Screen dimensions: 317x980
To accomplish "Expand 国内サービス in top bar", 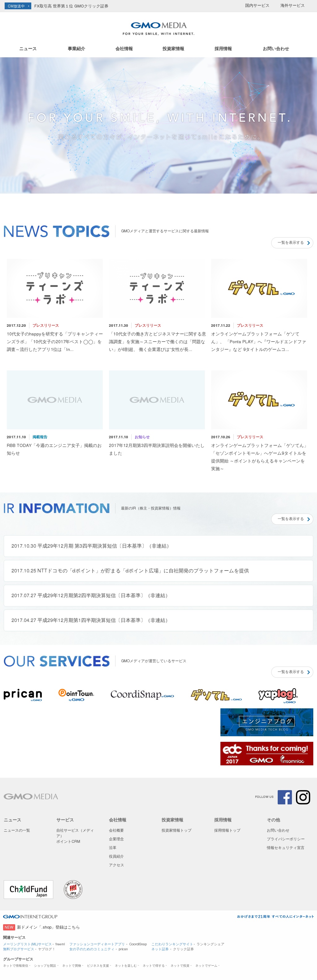I will pyautogui.click(x=257, y=6).
